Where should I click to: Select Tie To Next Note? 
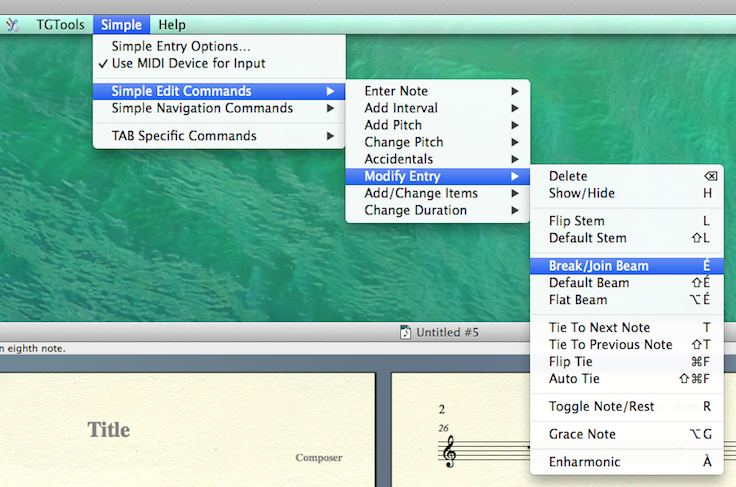[599, 327]
